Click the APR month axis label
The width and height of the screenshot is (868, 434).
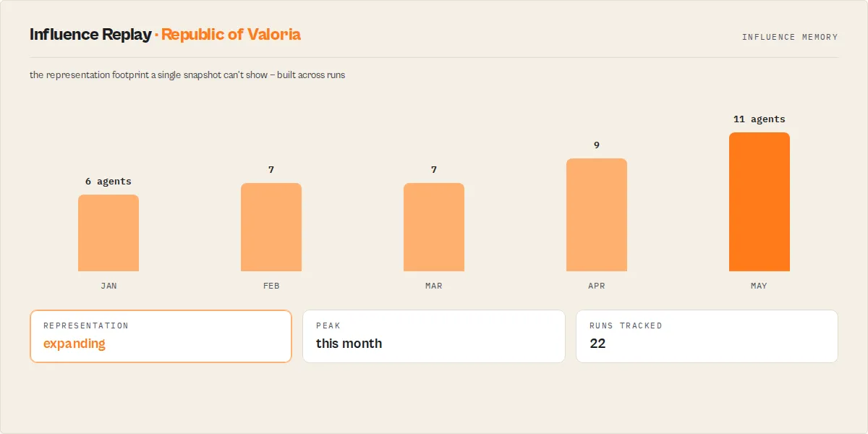[x=597, y=286]
